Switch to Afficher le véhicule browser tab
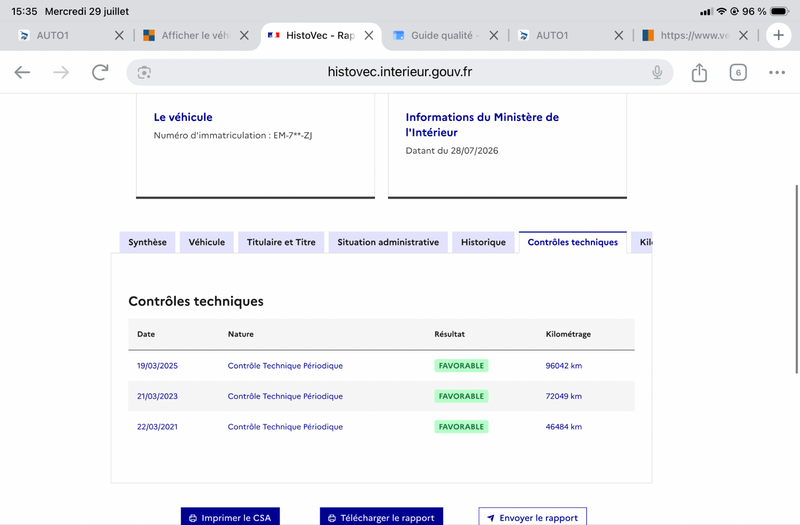The height and width of the screenshot is (525, 800). 196,35
